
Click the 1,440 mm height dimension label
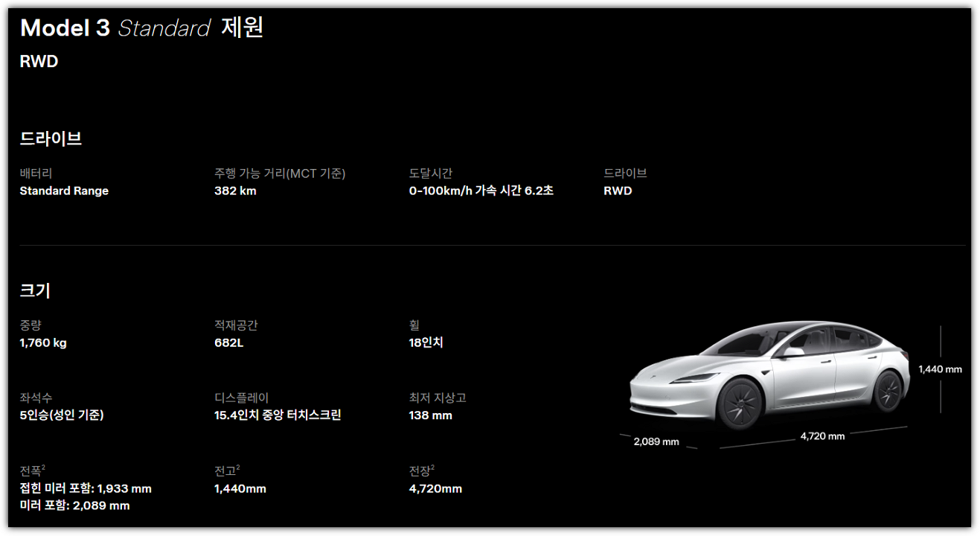click(940, 368)
